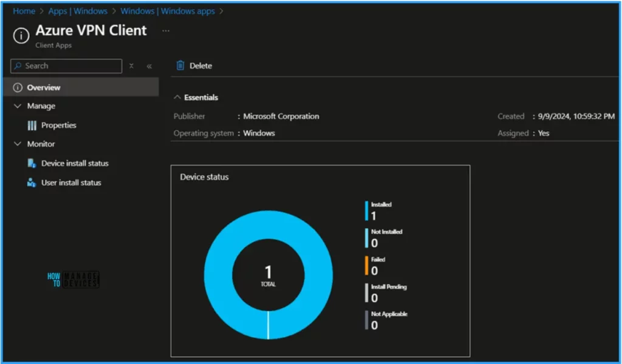Open Device install status page
Screen dimensions: 622x364
(75, 163)
